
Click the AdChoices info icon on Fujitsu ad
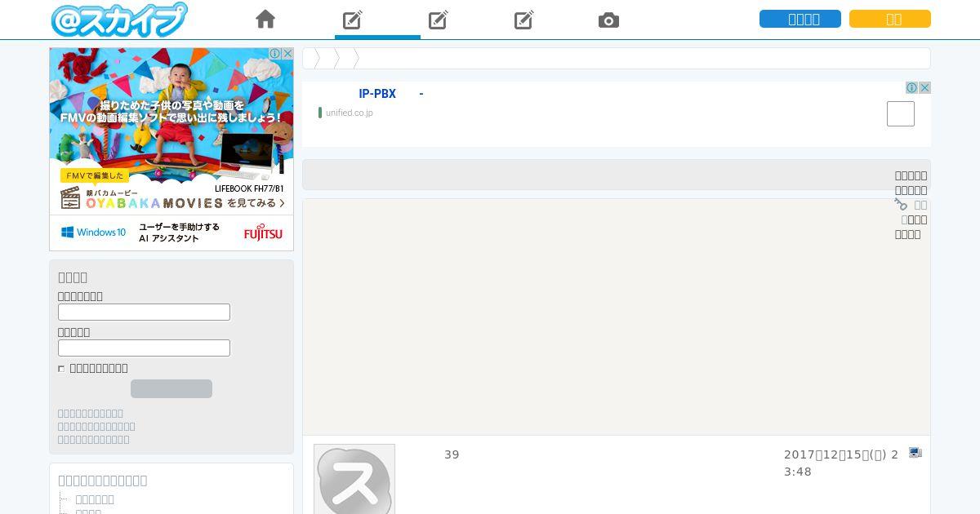[275, 54]
